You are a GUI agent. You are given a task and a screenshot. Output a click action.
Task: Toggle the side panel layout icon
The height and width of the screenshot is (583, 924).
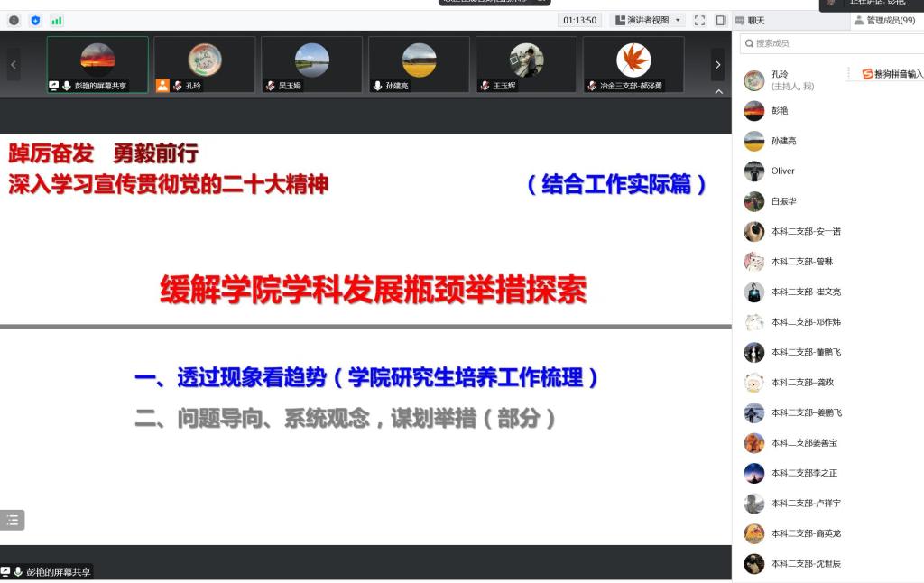721,20
